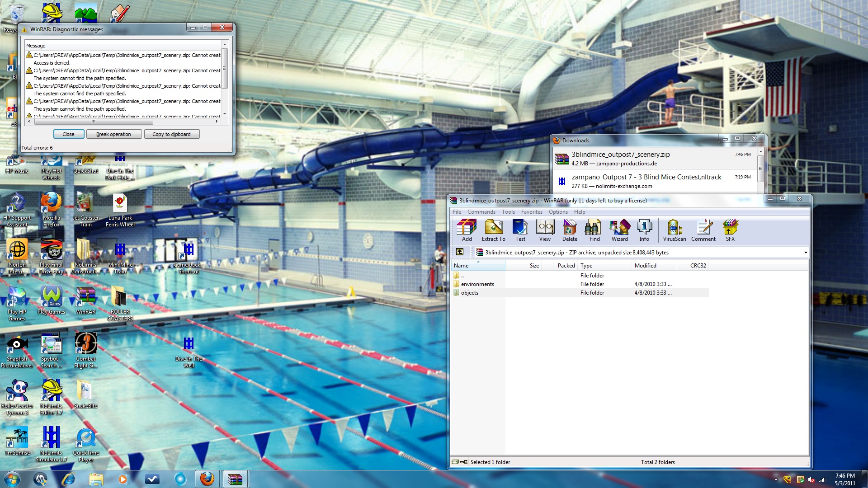Click Close in the Diagnostic messages dialog

(x=68, y=134)
